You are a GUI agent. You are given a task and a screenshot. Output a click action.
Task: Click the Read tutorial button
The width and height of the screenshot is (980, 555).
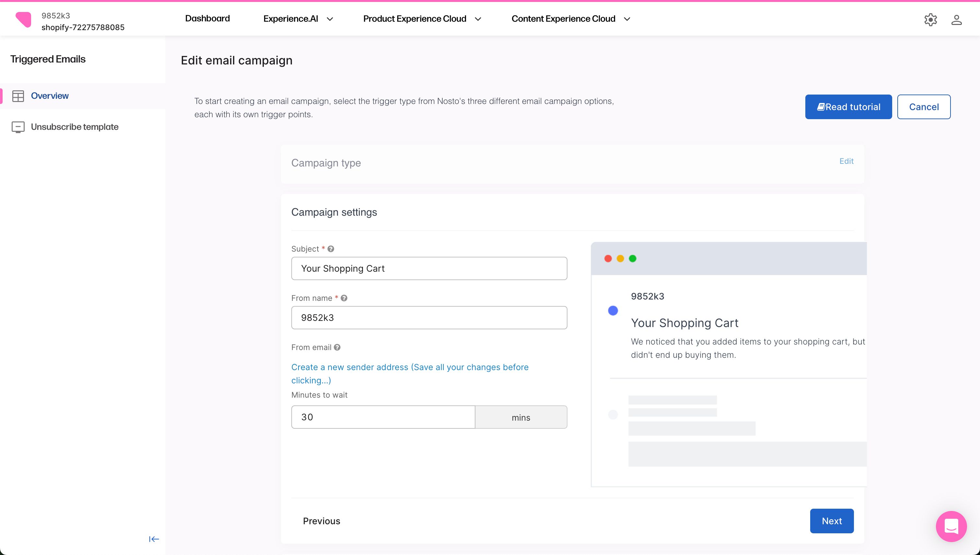[848, 107]
